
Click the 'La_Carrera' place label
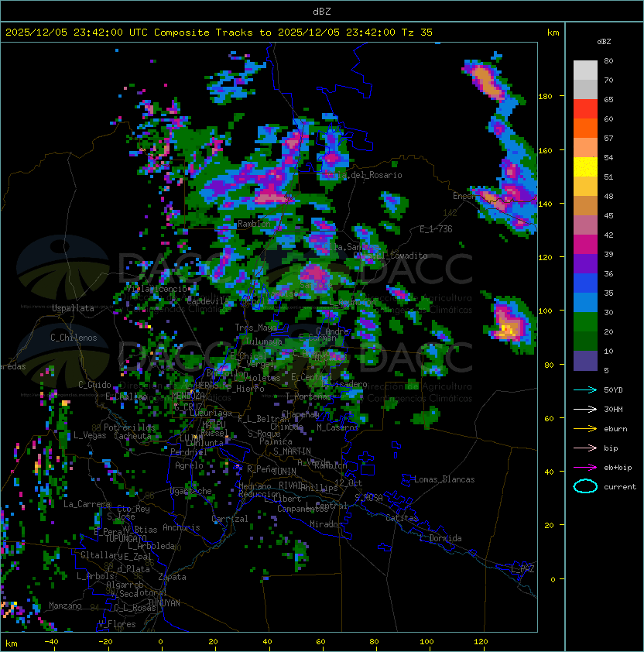tap(87, 504)
